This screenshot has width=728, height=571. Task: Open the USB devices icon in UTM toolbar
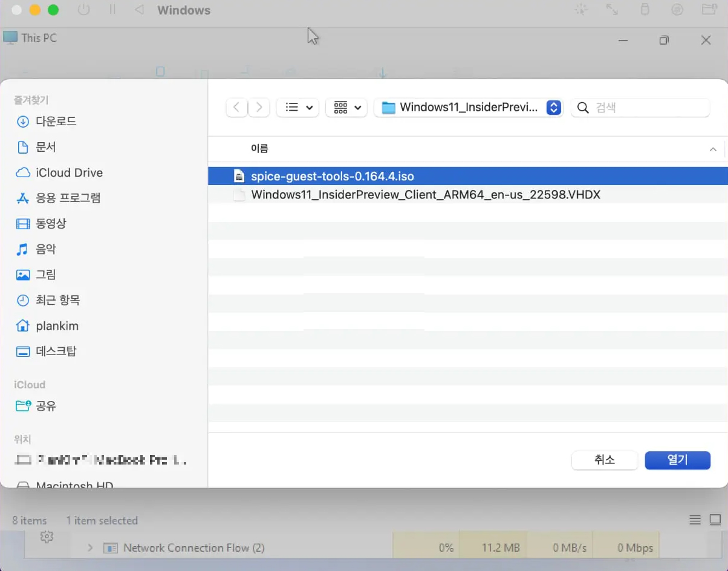click(645, 10)
